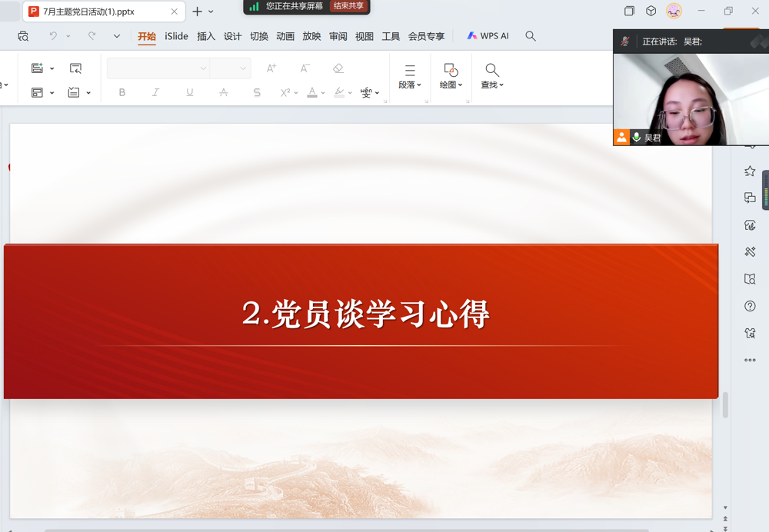The width and height of the screenshot is (769, 532).
Task: Switch to the 插入 ribbon tab
Action: pos(204,35)
